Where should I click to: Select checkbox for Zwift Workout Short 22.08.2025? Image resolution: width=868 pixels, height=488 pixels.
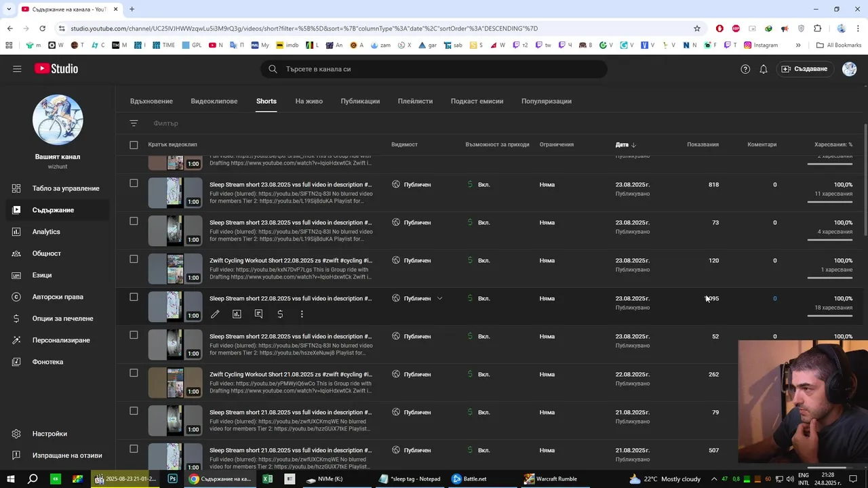point(134,259)
